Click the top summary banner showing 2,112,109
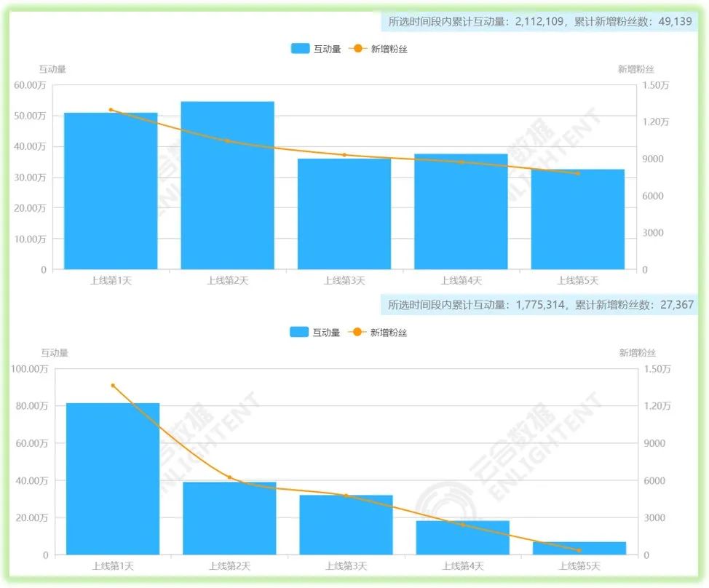The width and height of the screenshot is (709, 588). point(540,22)
